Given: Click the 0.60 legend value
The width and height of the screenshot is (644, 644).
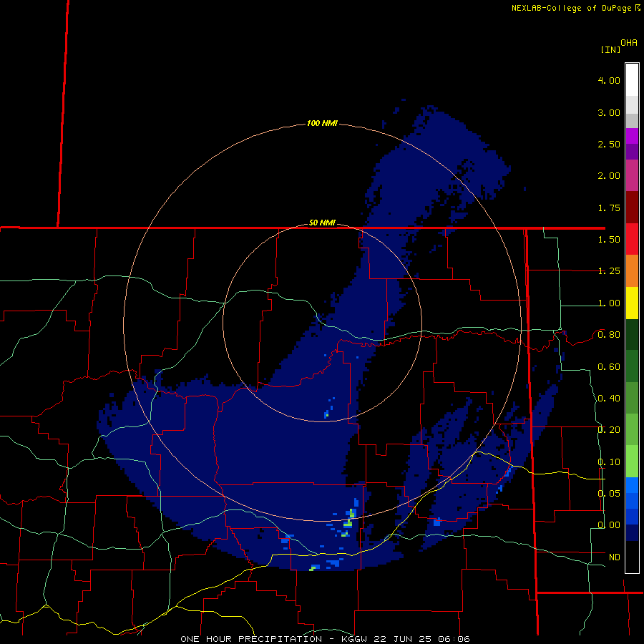Looking at the screenshot, I should (x=609, y=367).
